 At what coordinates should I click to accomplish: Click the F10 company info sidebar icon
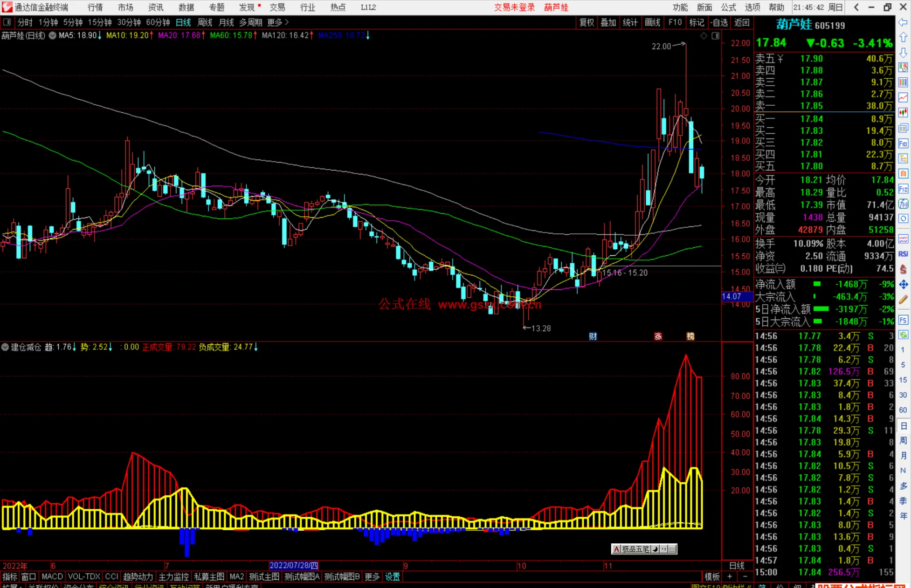903,144
